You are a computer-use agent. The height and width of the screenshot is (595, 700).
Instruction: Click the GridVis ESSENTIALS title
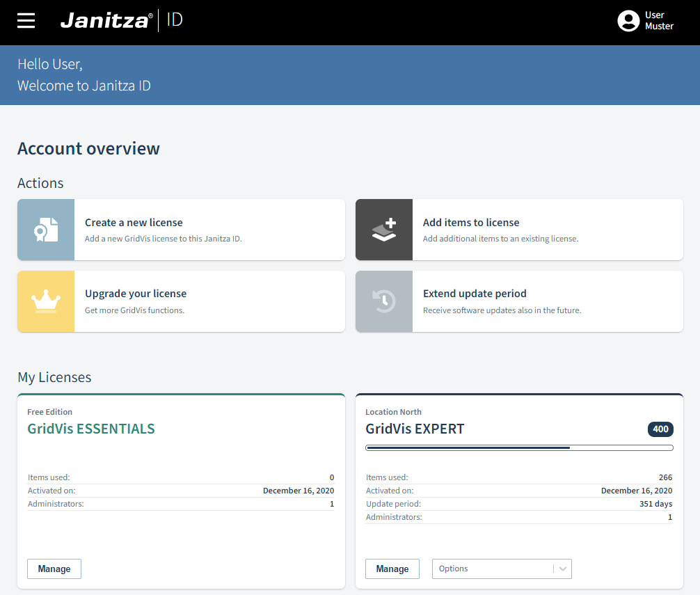click(91, 429)
